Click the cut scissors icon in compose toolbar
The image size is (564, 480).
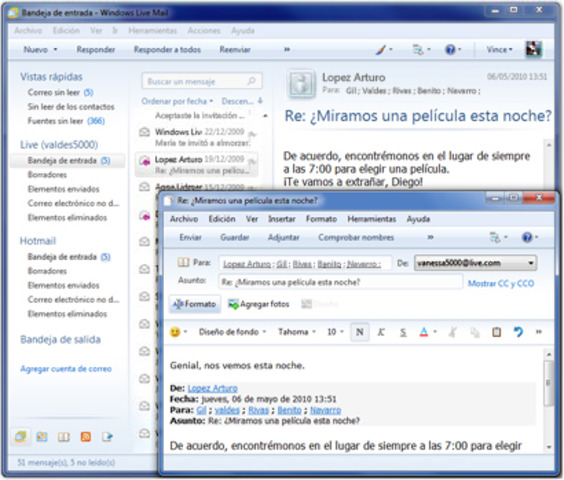(453, 332)
